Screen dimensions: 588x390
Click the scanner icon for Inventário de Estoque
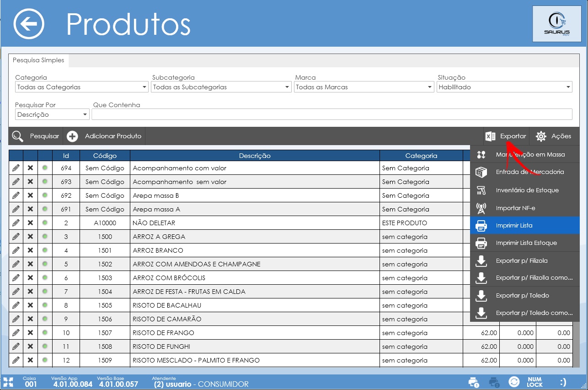[x=481, y=190]
